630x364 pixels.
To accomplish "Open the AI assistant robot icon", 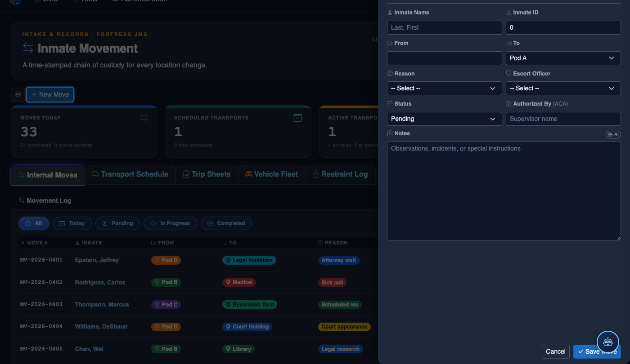I will click(608, 342).
